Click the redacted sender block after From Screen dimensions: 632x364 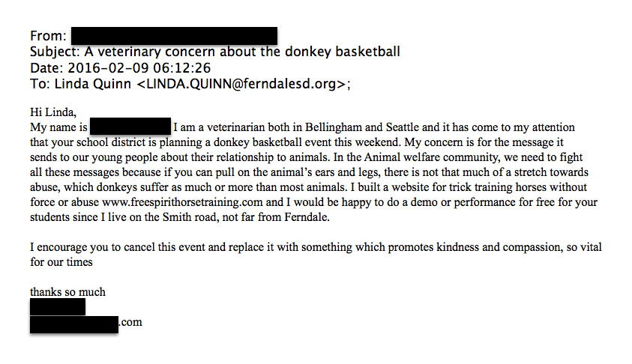[174, 35]
